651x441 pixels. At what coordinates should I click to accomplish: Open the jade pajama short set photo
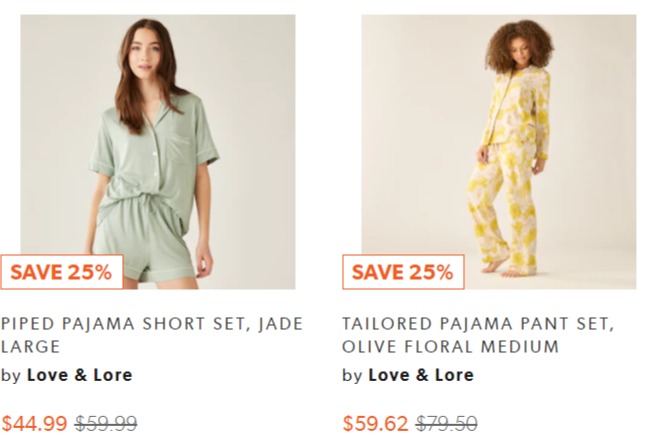[158, 152]
